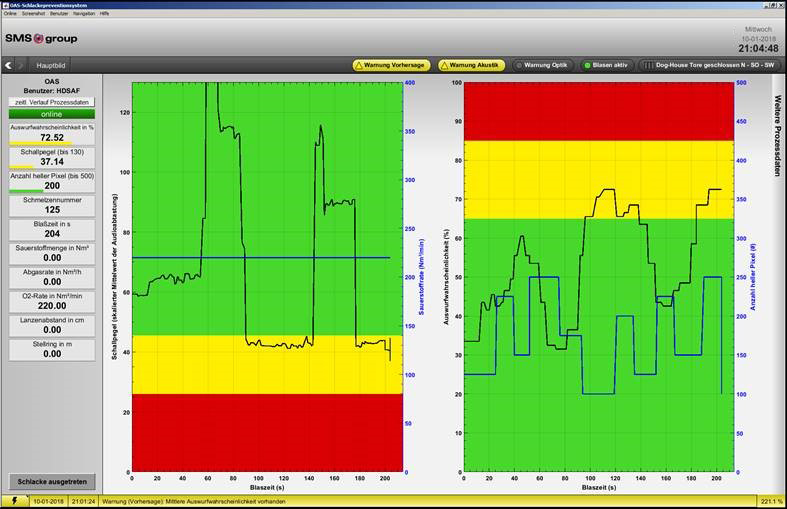Click the Warnung (Vorhersage) status message

tap(194, 501)
